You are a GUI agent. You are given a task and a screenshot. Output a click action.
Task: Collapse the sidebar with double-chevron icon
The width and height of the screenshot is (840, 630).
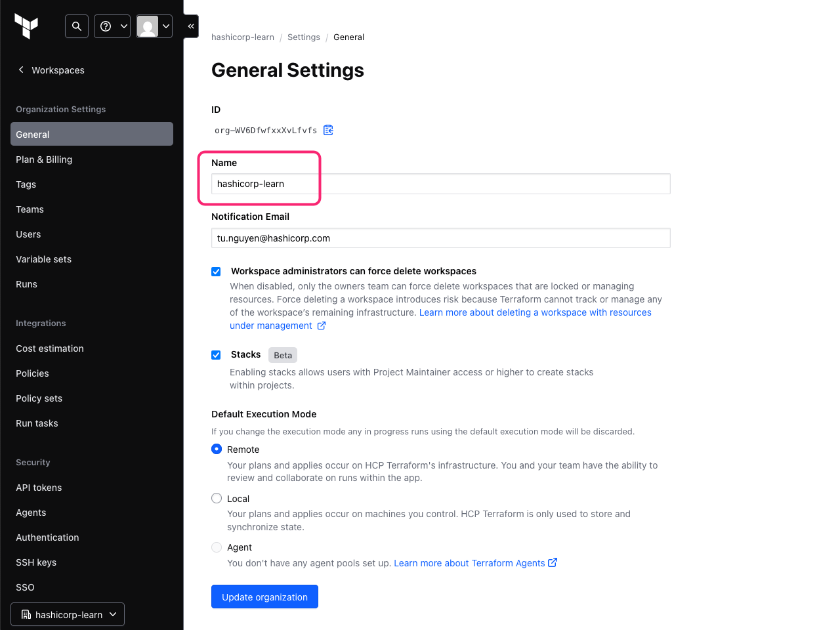coord(191,26)
